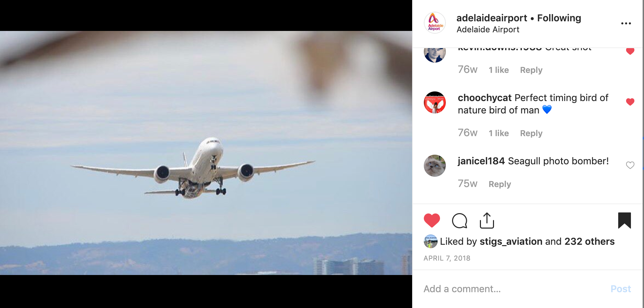Reply to janicel184's comment
The image size is (644, 308).
[x=500, y=184]
